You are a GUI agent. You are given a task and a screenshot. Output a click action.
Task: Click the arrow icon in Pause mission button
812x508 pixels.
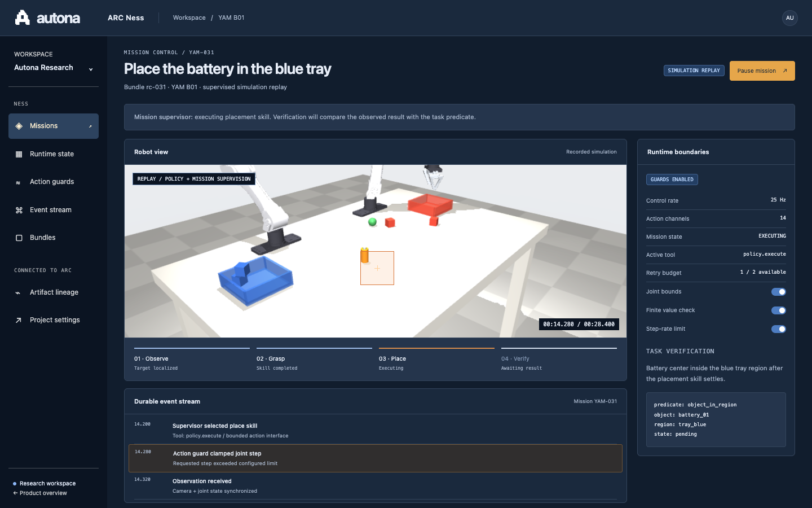coord(784,71)
